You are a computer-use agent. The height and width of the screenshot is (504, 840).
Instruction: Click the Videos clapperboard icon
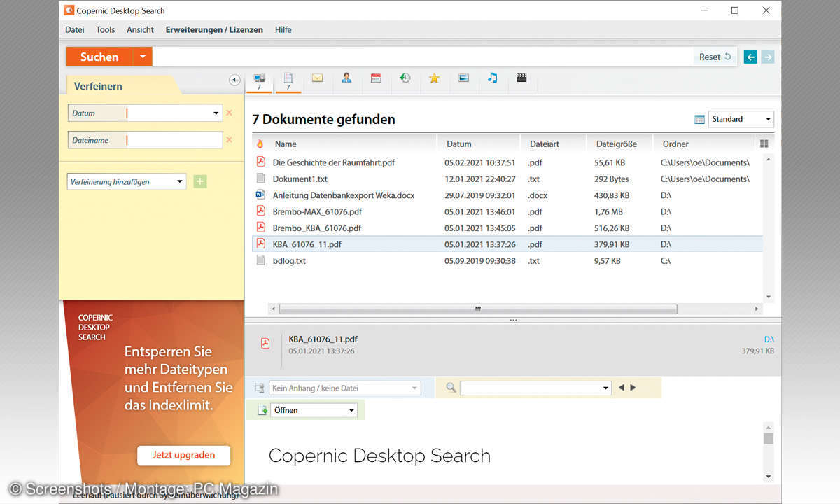pos(521,78)
